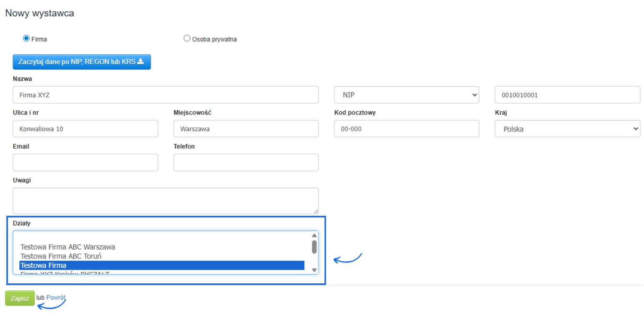Click the Miejscowość input field
The width and height of the screenshot is (644, 313).
(246, 129)
